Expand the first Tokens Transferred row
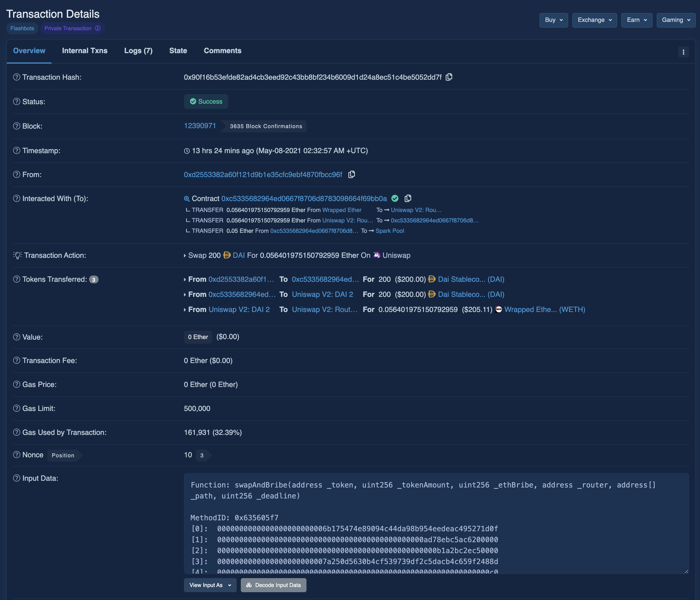 pyautogui.click(x=186, y=279)
